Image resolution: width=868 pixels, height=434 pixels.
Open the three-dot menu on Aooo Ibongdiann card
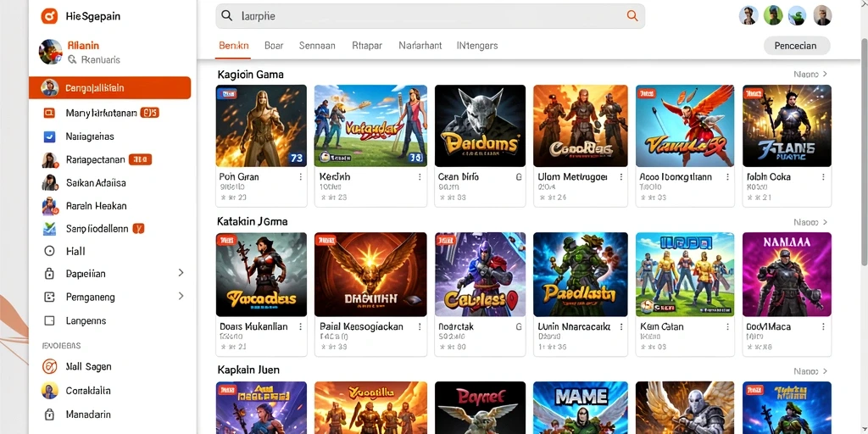[x=726, y=177]
